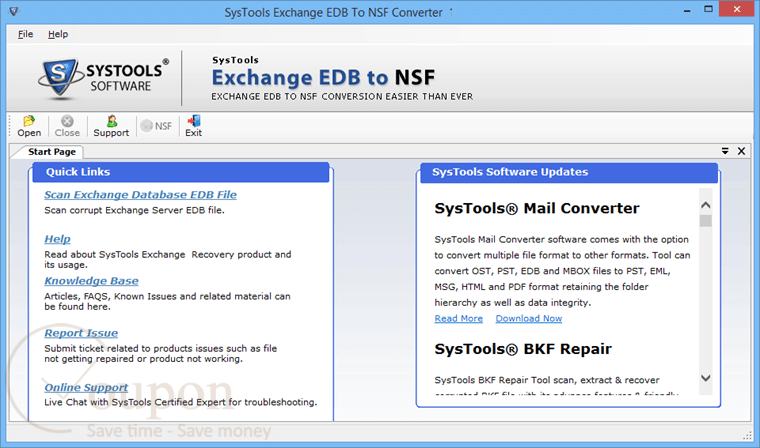Click the Report Issue link

click(x=81, y=333)
